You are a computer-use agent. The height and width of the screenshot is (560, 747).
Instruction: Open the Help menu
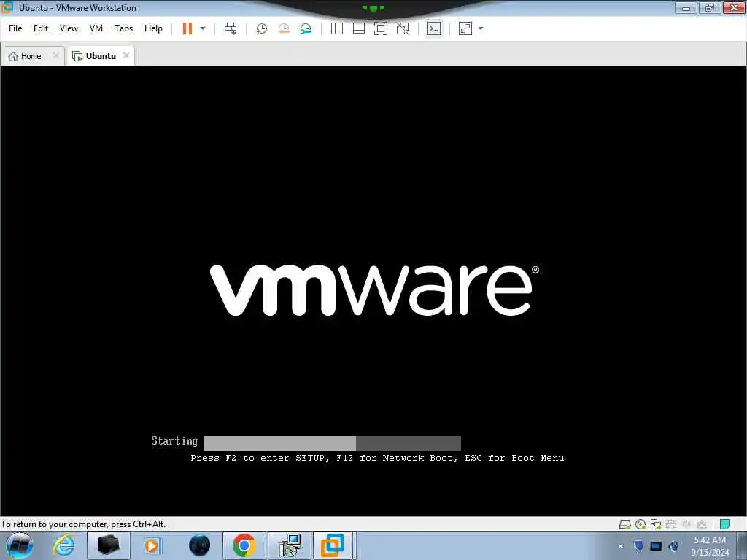pos(153,28)
